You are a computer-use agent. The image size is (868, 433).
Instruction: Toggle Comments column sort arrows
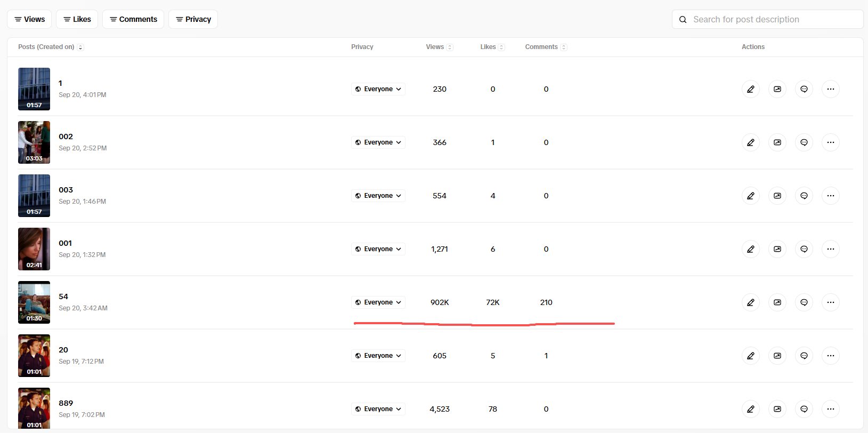[564, 47]
